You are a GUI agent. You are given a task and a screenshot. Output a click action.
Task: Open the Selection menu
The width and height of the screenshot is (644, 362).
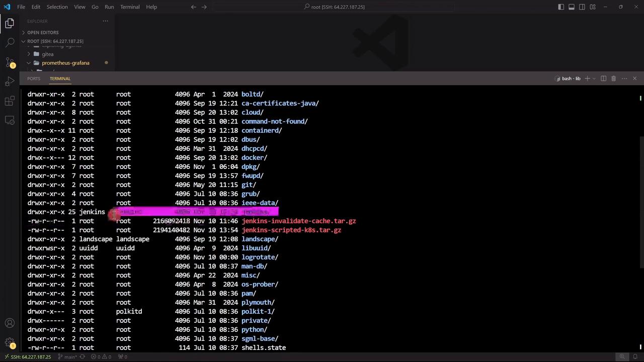click(57, 7)
